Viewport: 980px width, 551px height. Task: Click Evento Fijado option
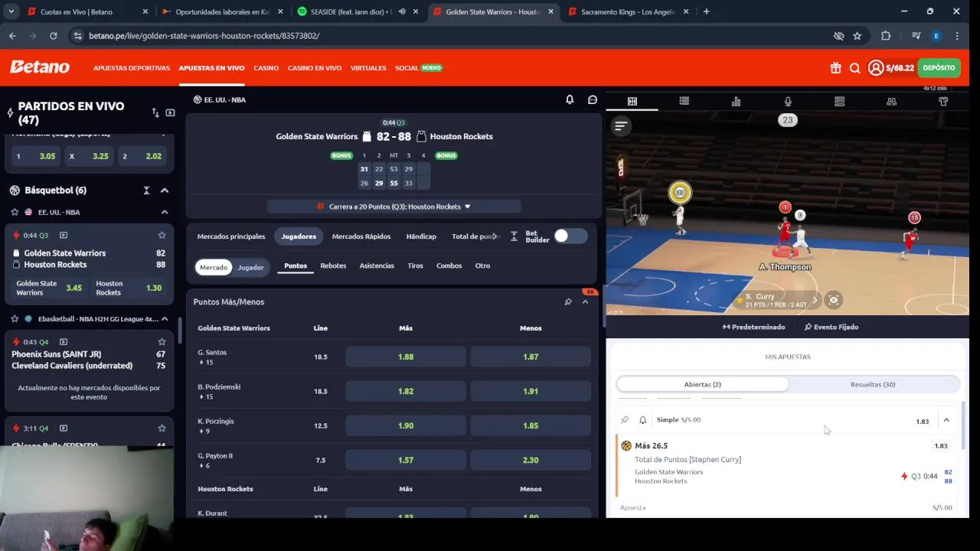pyautogui.click(x=831, y=327)
